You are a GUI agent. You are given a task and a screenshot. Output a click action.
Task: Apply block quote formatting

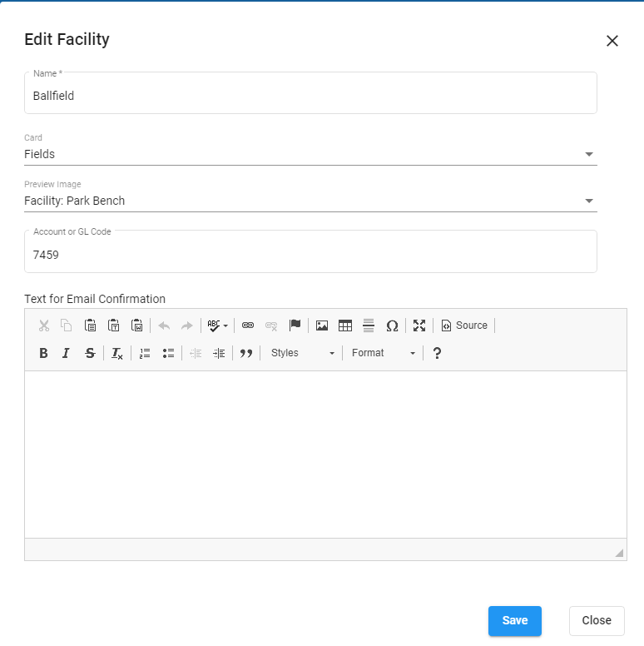246,353
